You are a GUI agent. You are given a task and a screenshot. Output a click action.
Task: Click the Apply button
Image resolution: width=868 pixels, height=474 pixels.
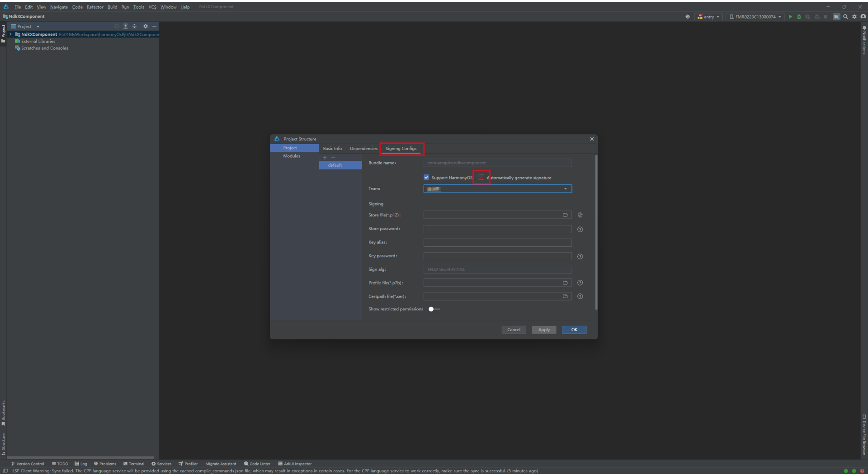pyautogui.click(x=544, y=330)
